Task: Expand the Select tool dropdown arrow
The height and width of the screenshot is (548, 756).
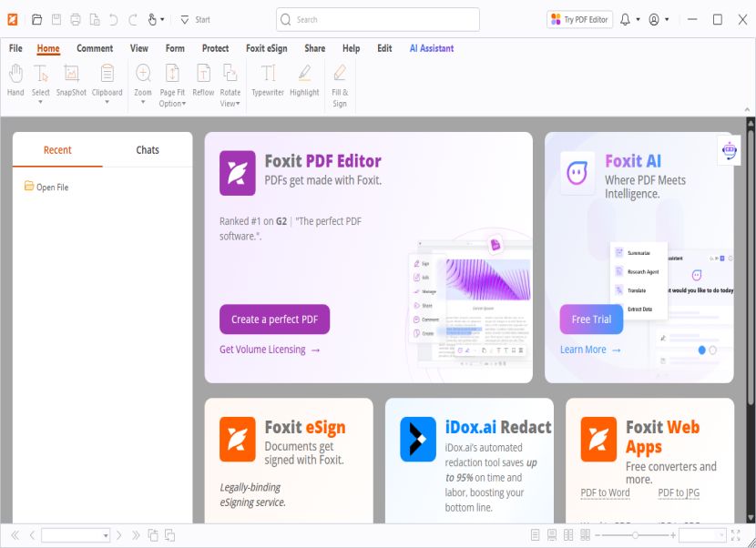Action: coord(40,102)
